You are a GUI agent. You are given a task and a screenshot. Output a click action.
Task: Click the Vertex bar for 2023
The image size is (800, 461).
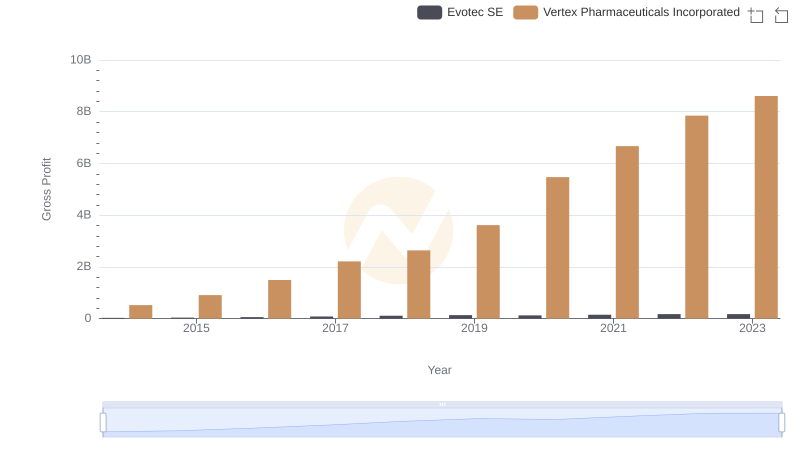(x=766, y=207)
